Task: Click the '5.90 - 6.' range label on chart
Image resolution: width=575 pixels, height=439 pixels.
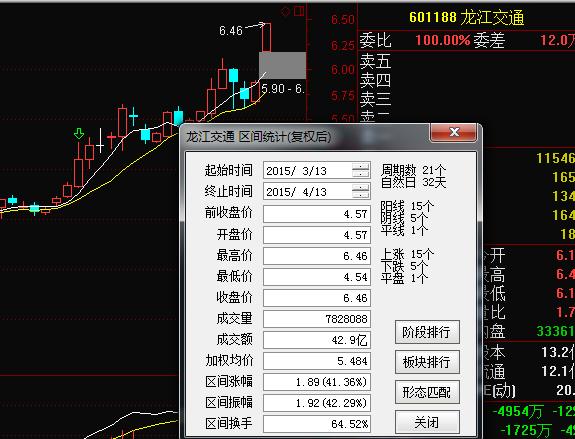Action: [x=283, y=89]
